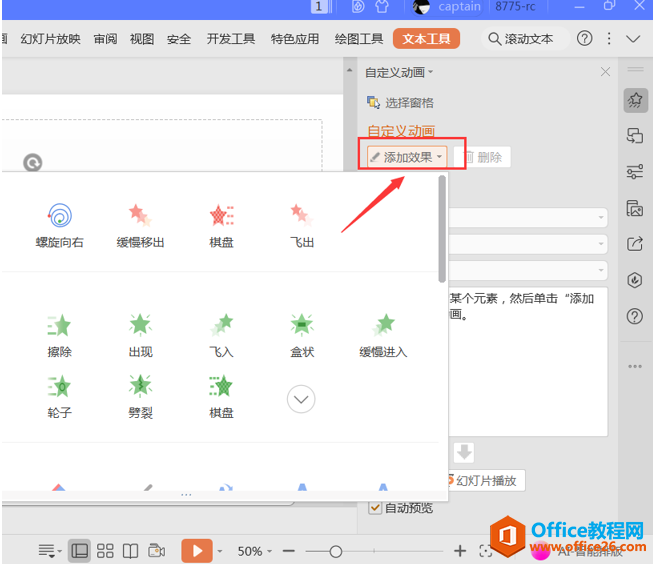This screenshot has height=564, width=653.
Task: Open the image gallery sidebar icon
Action: pyautogui.click(x=635, y=208)
